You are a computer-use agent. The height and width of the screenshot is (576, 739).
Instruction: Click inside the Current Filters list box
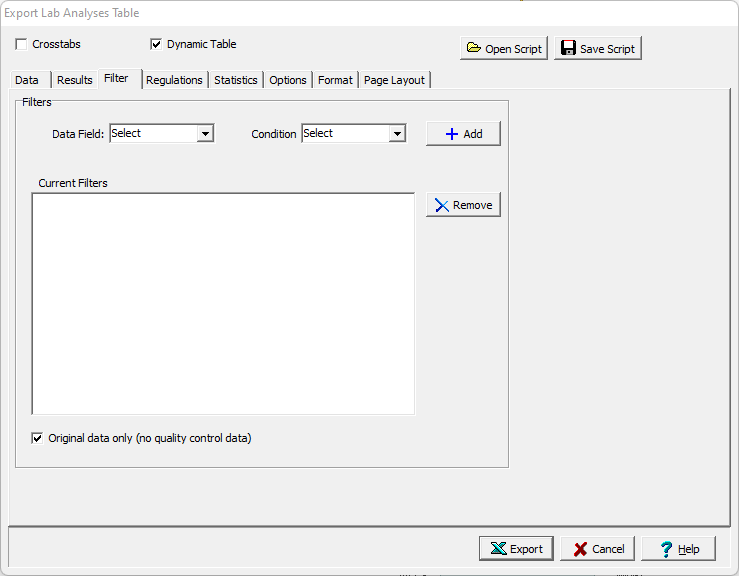[x=223, y=303]
